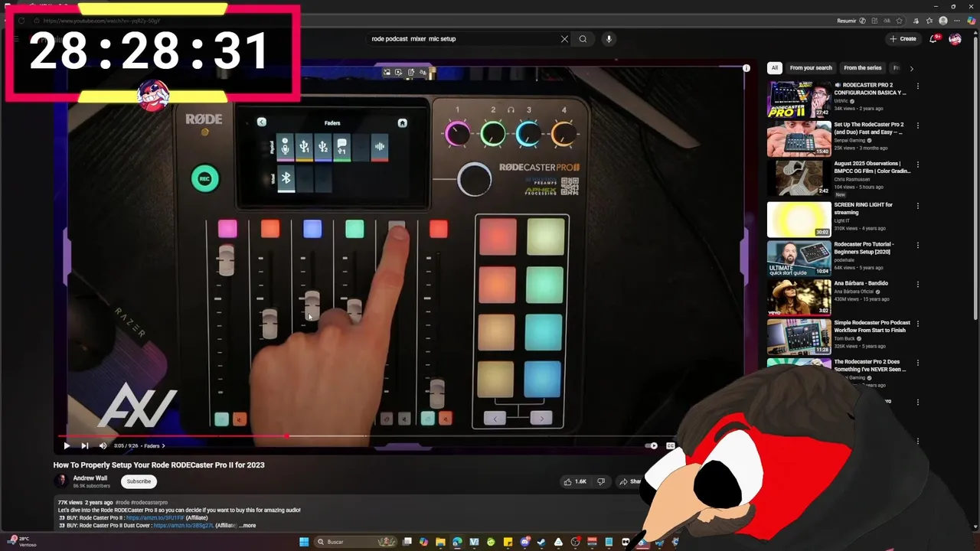Edit the search query field

tap(463, 39)
